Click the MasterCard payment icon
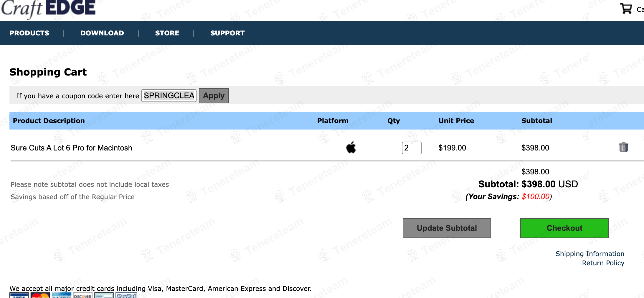 point(40,295)
